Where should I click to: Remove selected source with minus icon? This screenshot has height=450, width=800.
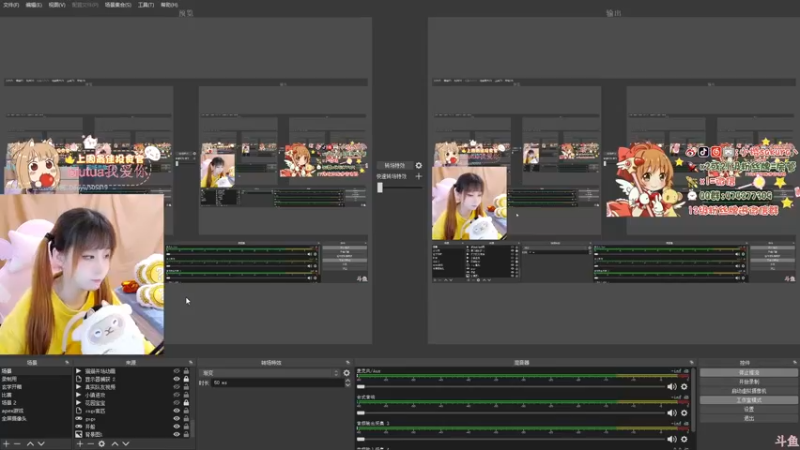pos(90,444)
